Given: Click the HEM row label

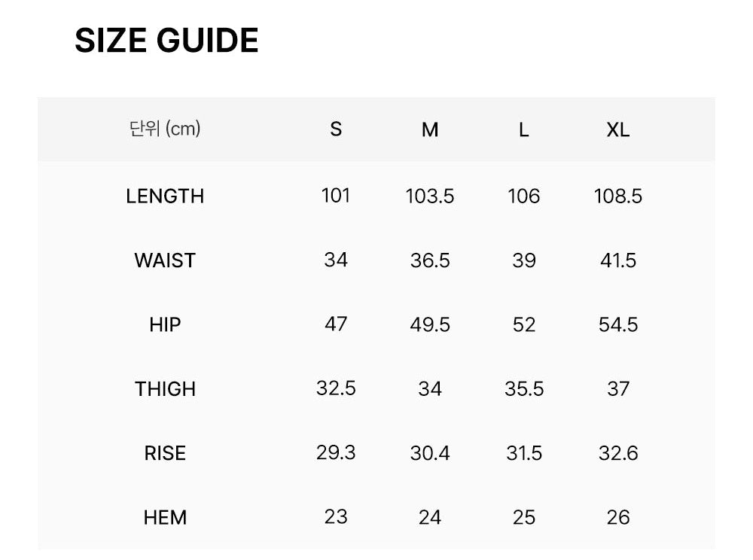Looking at the screenshot, I should (x=165, y=518).
